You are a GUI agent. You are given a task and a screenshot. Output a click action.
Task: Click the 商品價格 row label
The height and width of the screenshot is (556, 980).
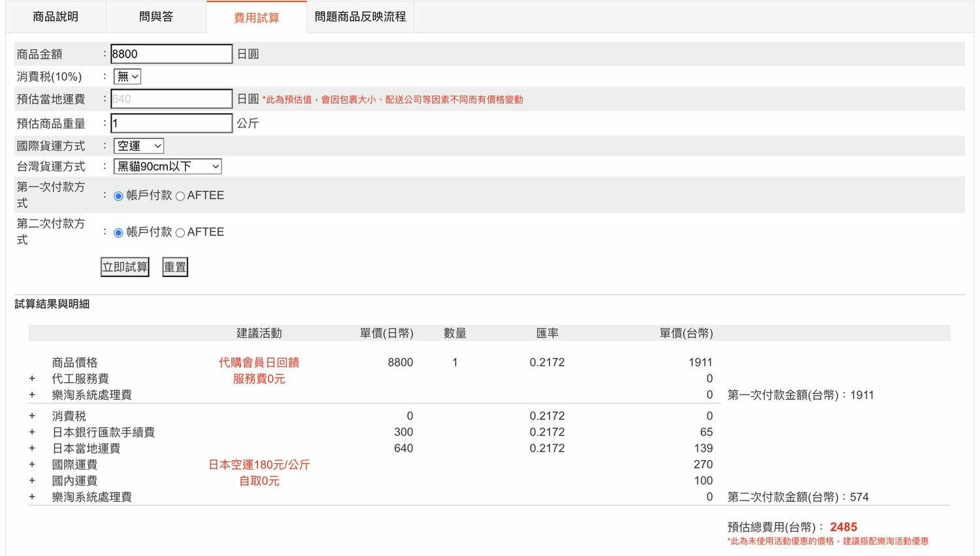[x=75, y=363]
